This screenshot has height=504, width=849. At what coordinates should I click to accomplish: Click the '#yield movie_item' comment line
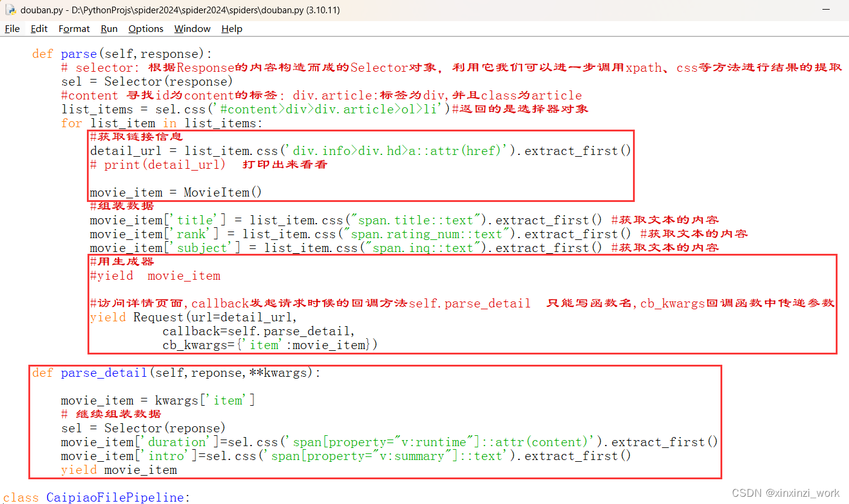click(155, 276)
